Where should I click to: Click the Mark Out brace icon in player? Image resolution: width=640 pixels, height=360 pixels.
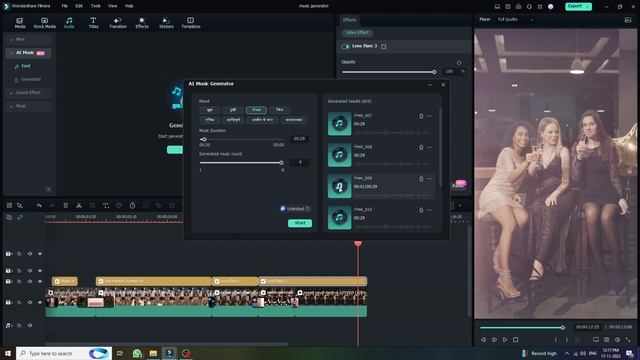(x=566, y=340)
